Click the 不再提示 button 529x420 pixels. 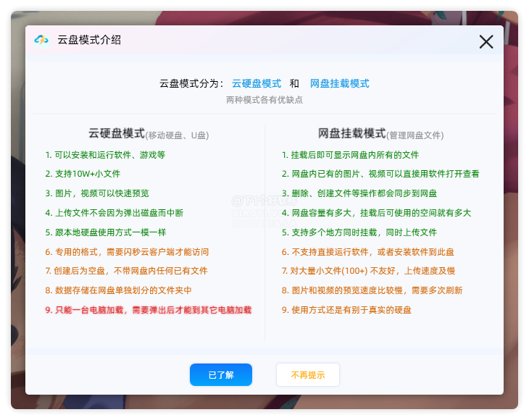pyautogui.click(x=308, y=375)
